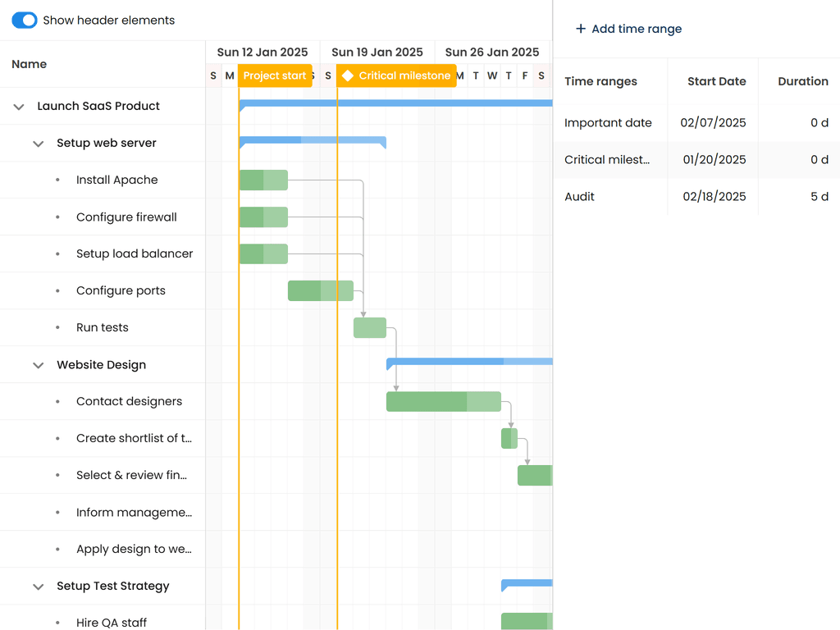Toggle the Show header elements switch
The image size is (840, 630).
point(25,21)
